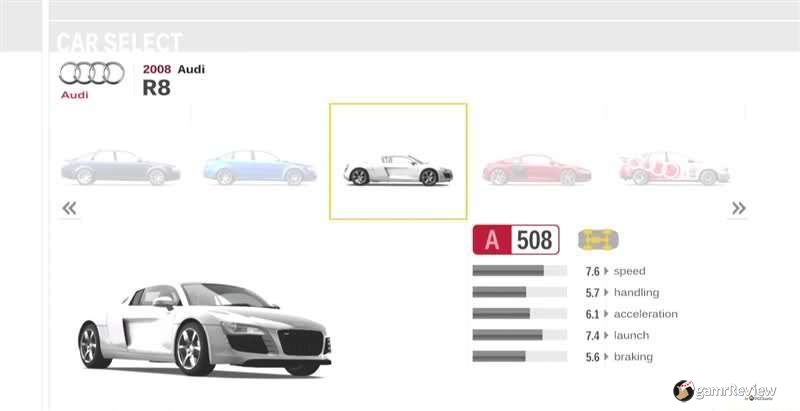The height and width of the screenshot is (411, 800).
Task: Click the R8 model name
Action: (x=156, y=88)
